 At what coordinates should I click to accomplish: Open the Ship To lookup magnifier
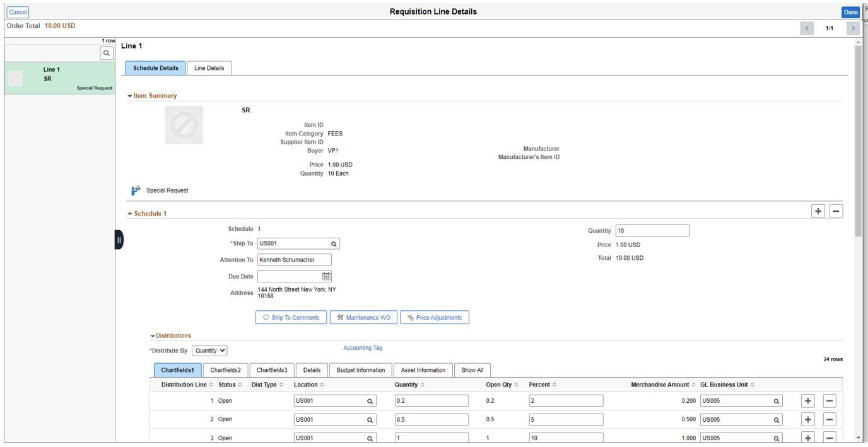[333, 243]
